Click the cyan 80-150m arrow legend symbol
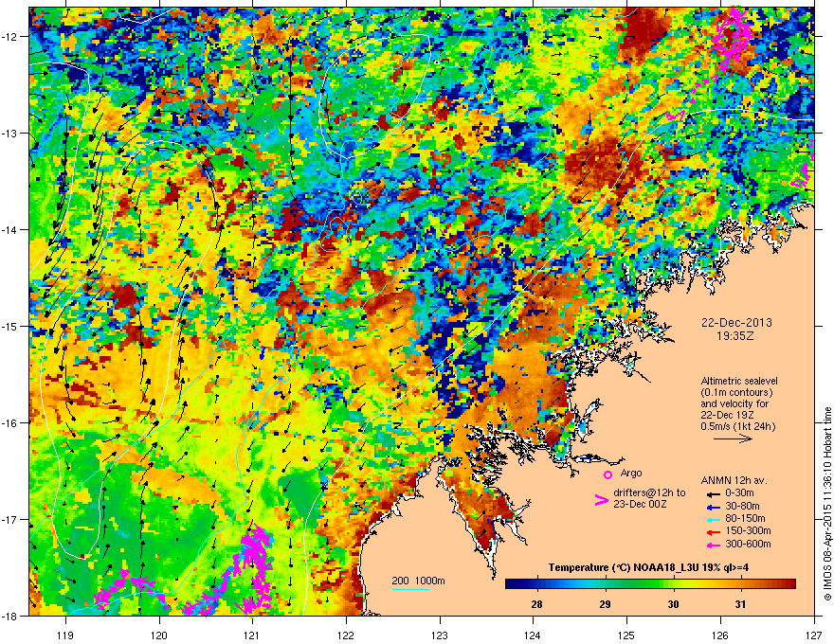The image size is (834, 644). click(x=713, y=519)
